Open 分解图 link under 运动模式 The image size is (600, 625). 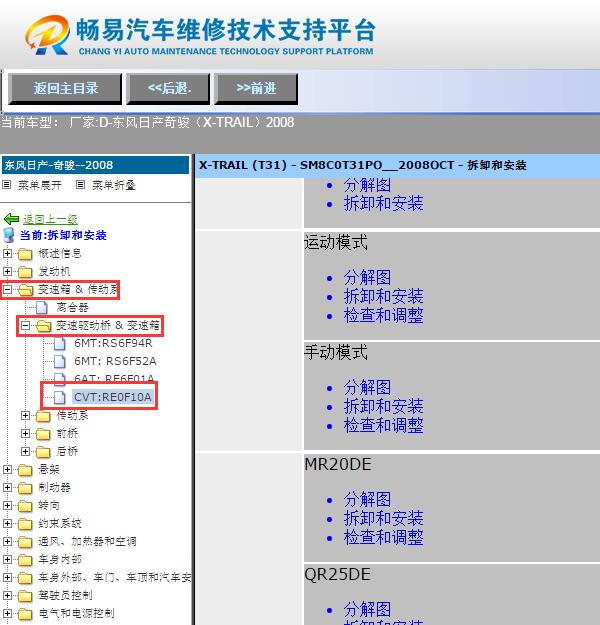367,277
